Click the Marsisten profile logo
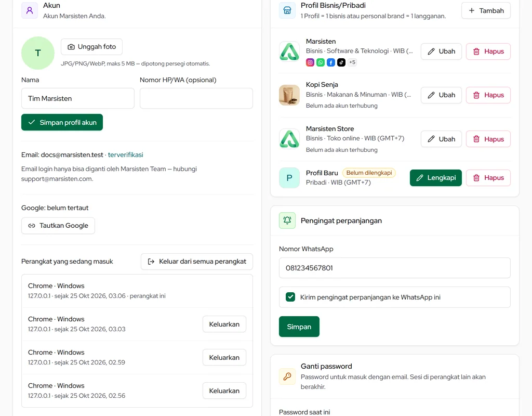The width and height of the screenshot is (532, 416). (x=289, y=51)
